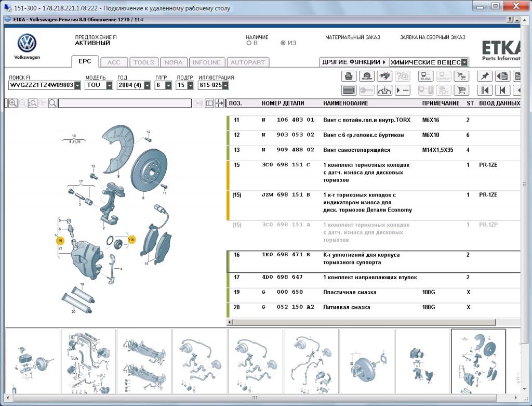Open the binoculars search tool
This screenshot has width=532, height=406.
click(384, 76)
